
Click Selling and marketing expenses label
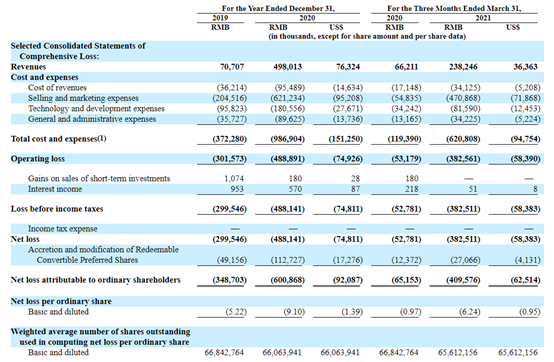[x=83, y=98]
